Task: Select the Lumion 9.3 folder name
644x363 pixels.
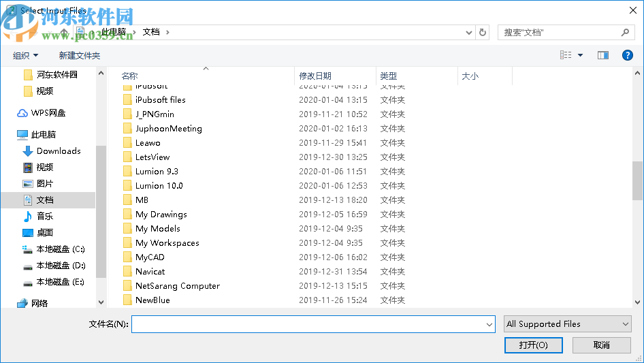Action: click(x=157, y=172)
